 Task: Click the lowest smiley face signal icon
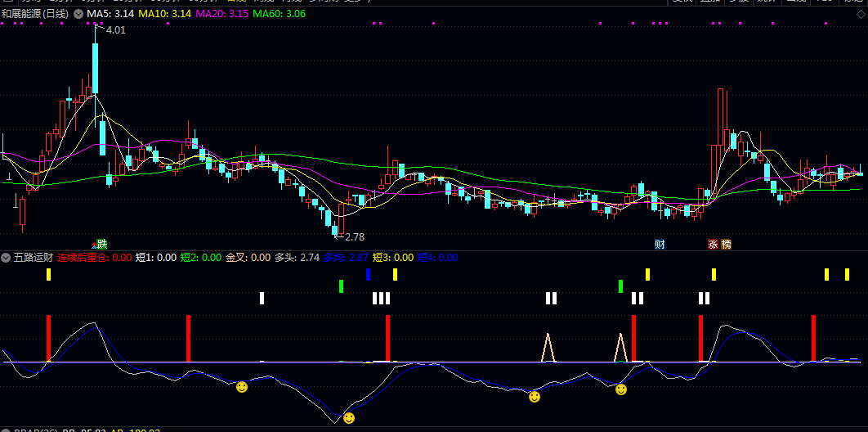point(349,418)
